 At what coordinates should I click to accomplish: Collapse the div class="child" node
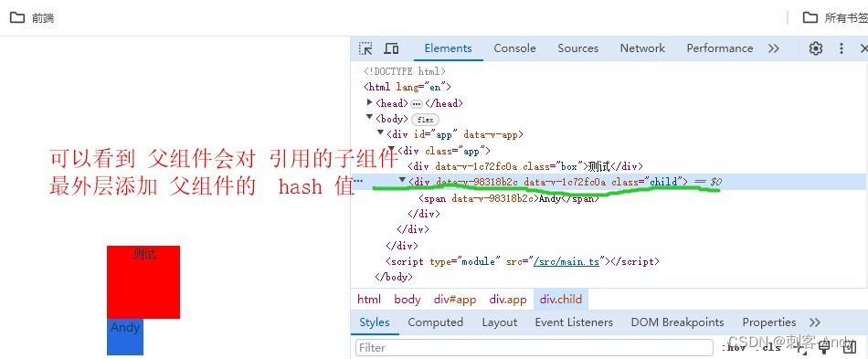click(402, 180)
